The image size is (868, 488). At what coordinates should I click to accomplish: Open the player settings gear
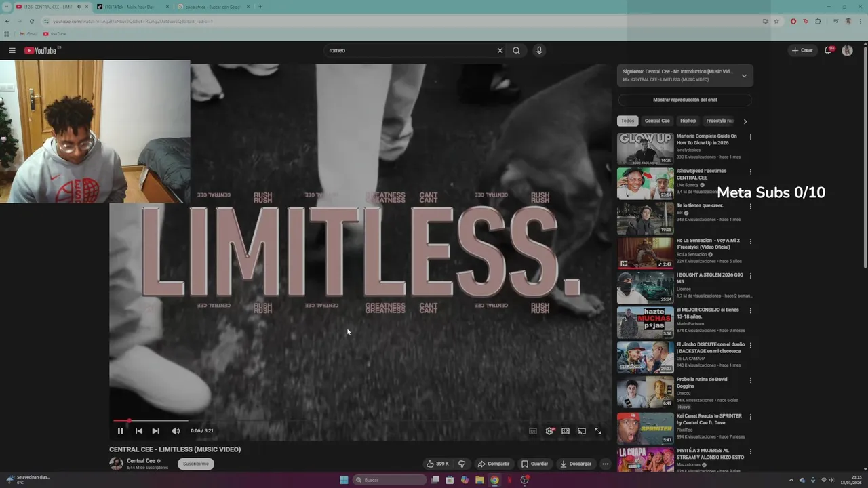pos(549,431)
